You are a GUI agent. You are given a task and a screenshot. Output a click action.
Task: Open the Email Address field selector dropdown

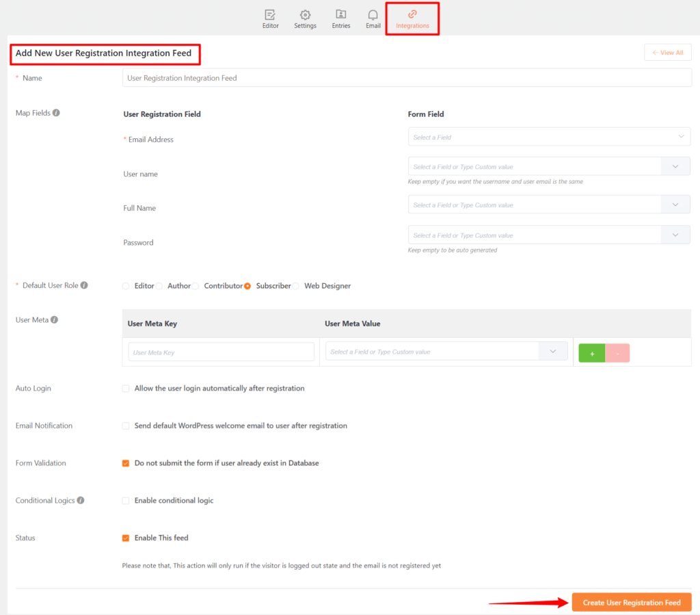[549, 137]
